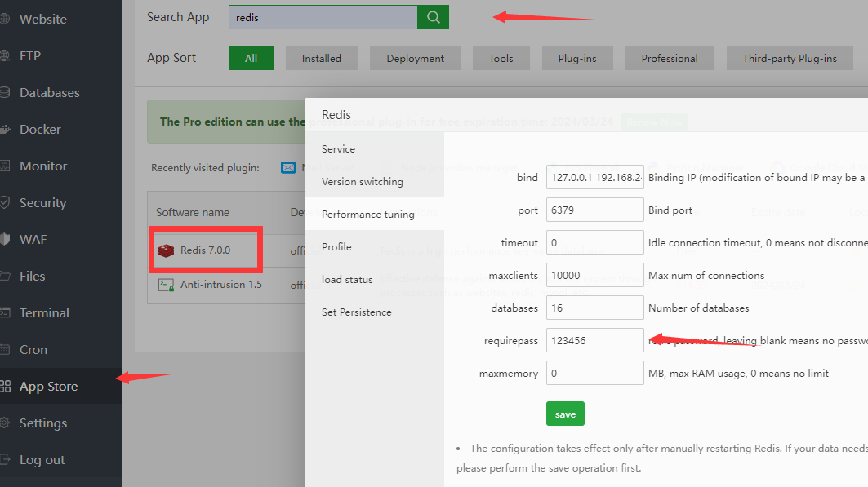Viewport: 868px width, 487px height.
Task: Click the requirepass password field
Action: [594, 340]
